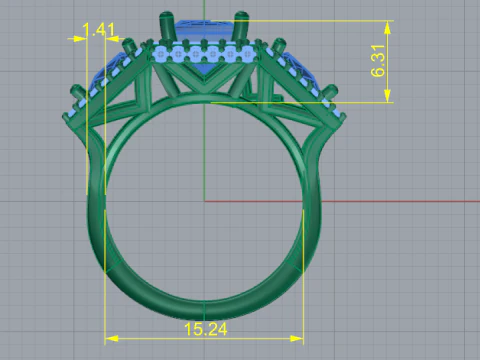
Task: Select the halo row of small stones
Action: (204, 54)
